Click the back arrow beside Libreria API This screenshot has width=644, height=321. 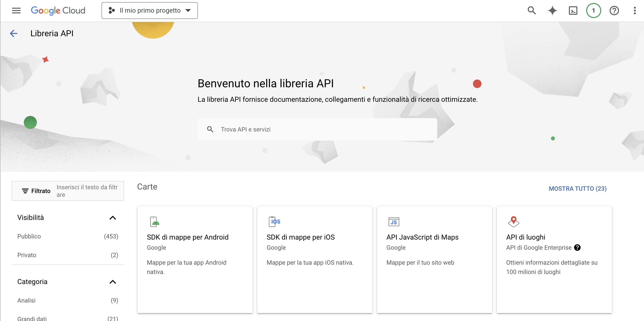coord(14,33)
